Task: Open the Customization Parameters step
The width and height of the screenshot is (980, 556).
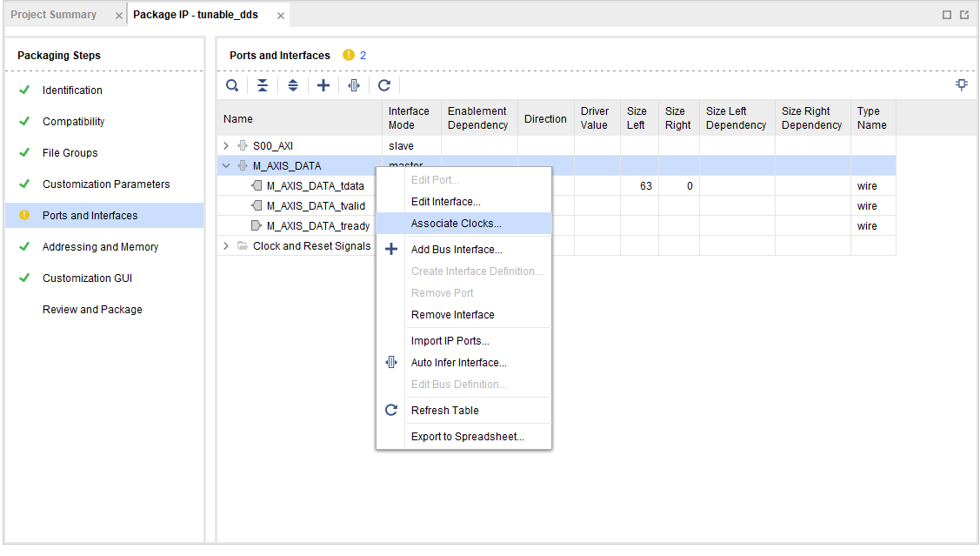Action: (104, 184)
